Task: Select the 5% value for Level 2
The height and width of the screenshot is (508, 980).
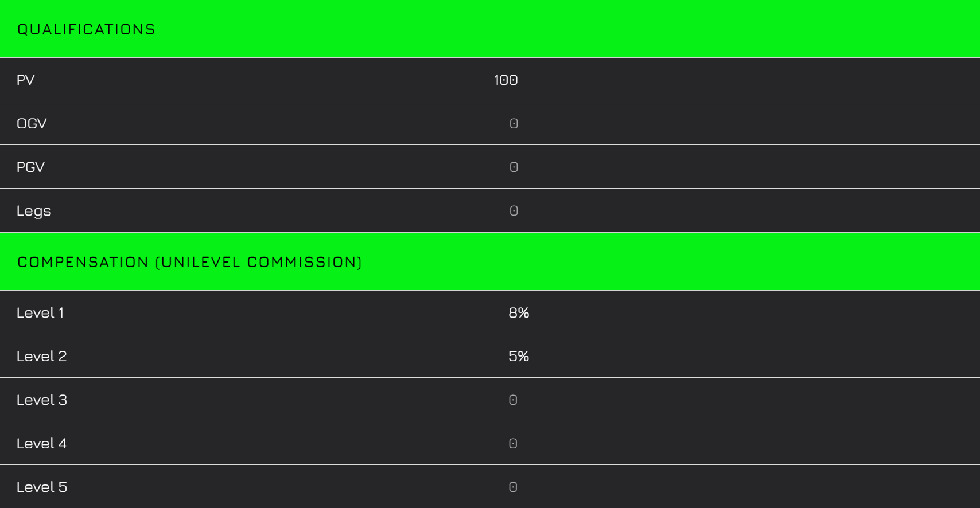Action: pyautogui.click(x=519, y=356)
